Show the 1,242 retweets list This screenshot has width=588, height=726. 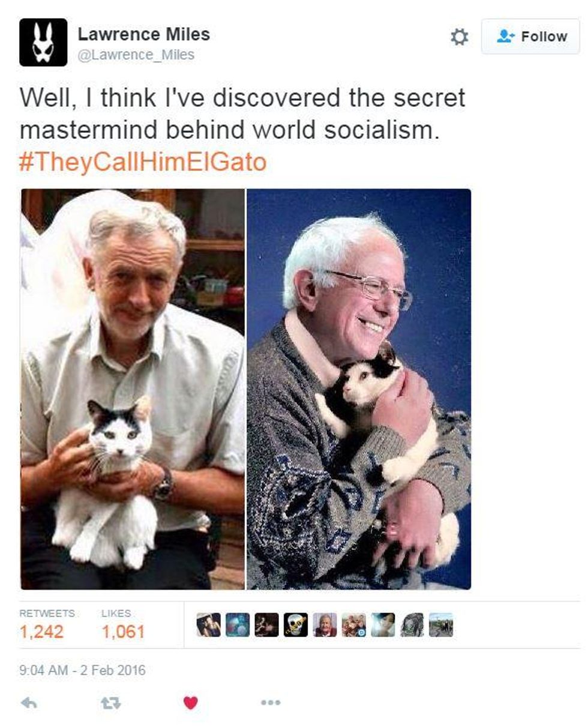point(47,625)
